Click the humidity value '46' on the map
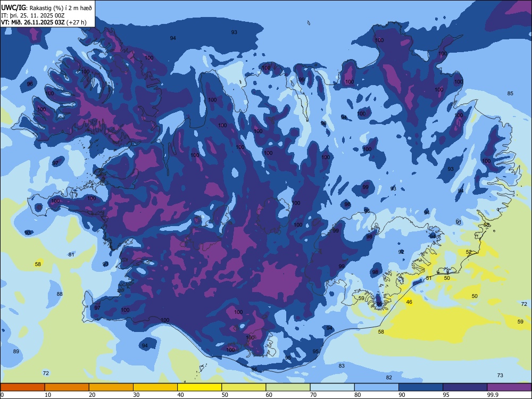Viewport: 532px width, 399px height. pyautogui.click(x=409, y=302)
